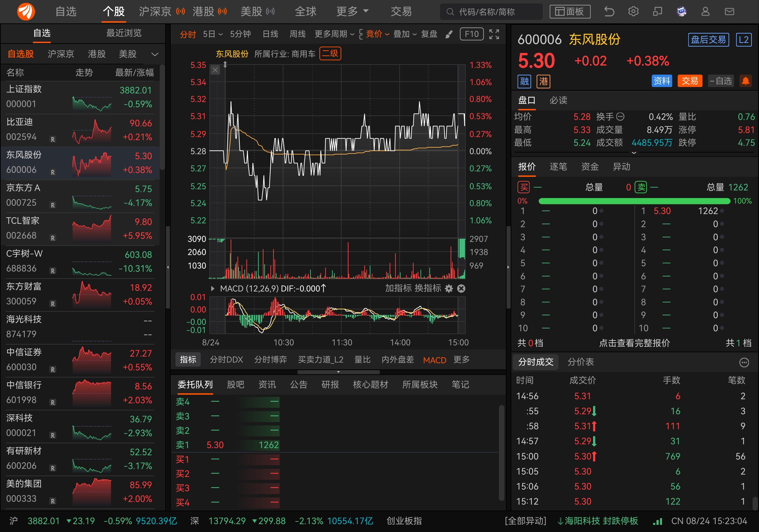Click the undo back arrow icon

pyautogui.click(x=609, y=12)
